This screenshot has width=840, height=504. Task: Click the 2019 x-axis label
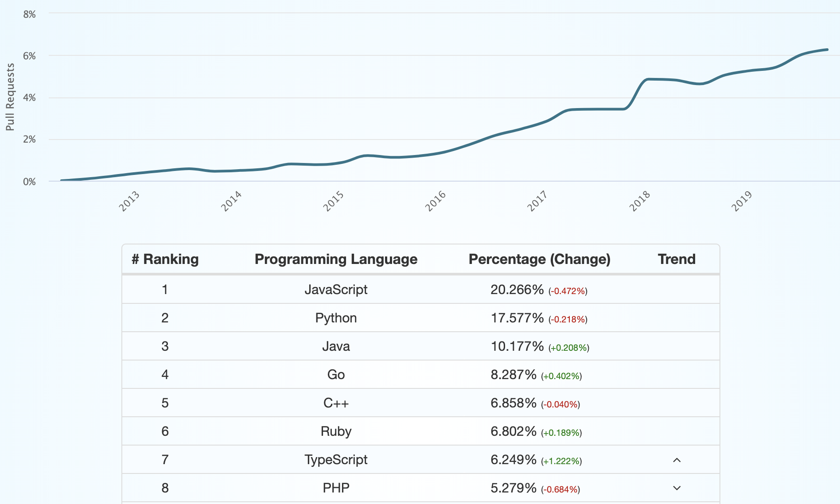[742, 201]
